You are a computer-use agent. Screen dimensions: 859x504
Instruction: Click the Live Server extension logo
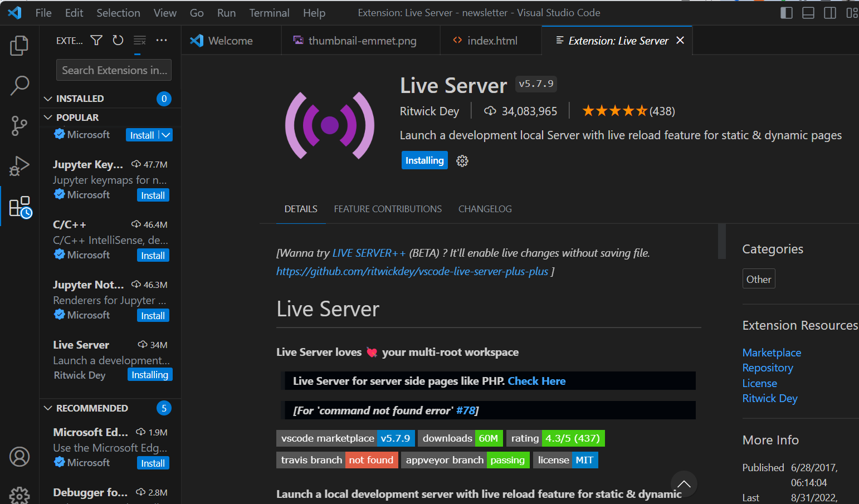click(x=330, y=125)
